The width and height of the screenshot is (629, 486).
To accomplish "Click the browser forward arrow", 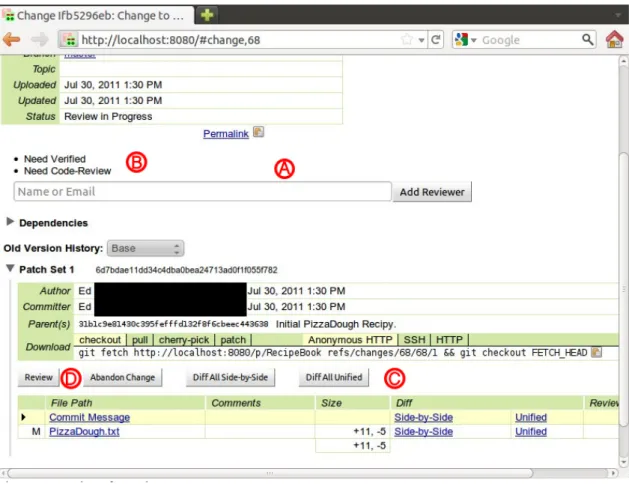I will tap(39, 39).
